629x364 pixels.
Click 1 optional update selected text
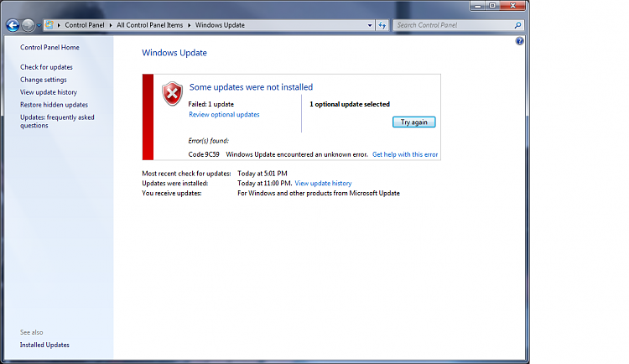tap(350, 104)
